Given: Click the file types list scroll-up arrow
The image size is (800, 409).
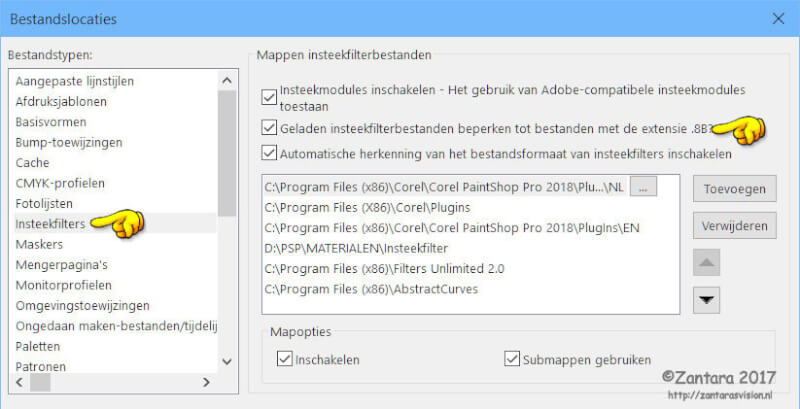Looking at the screenshot, I should 227,80.
